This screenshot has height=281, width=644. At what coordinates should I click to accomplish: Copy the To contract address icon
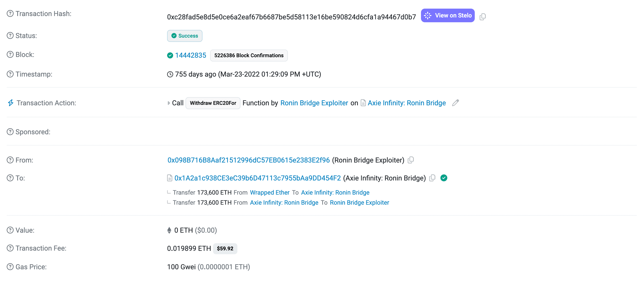point(432,178)
